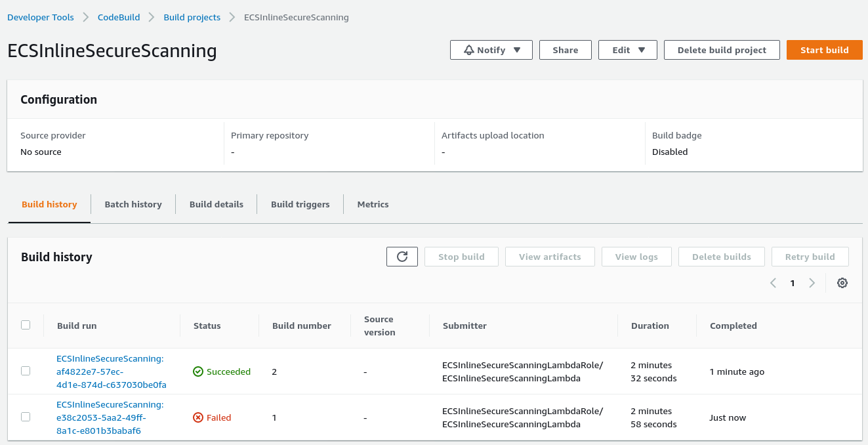This screenshot has height=445, width=868.
Task: Click the Start build button
Action: [x=825, y=50]
